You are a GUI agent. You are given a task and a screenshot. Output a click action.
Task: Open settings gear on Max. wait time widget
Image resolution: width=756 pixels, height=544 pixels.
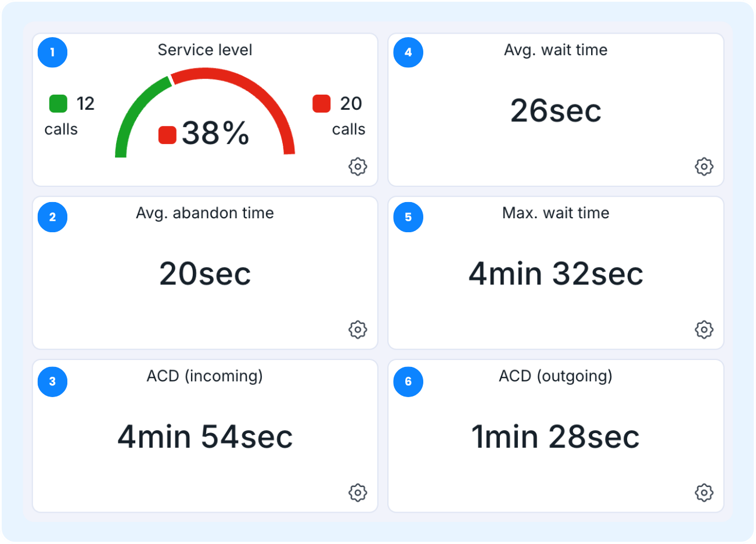click(704, 330)
